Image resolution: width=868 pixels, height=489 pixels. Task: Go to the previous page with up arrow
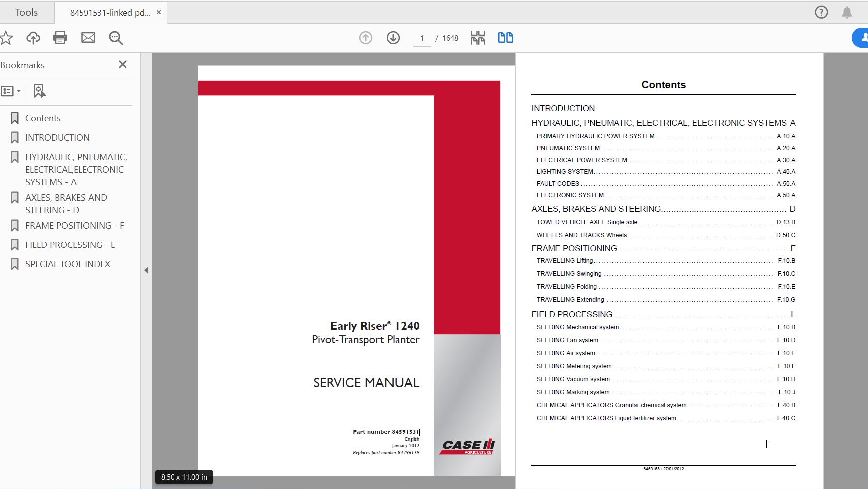[x=366, y=37]
